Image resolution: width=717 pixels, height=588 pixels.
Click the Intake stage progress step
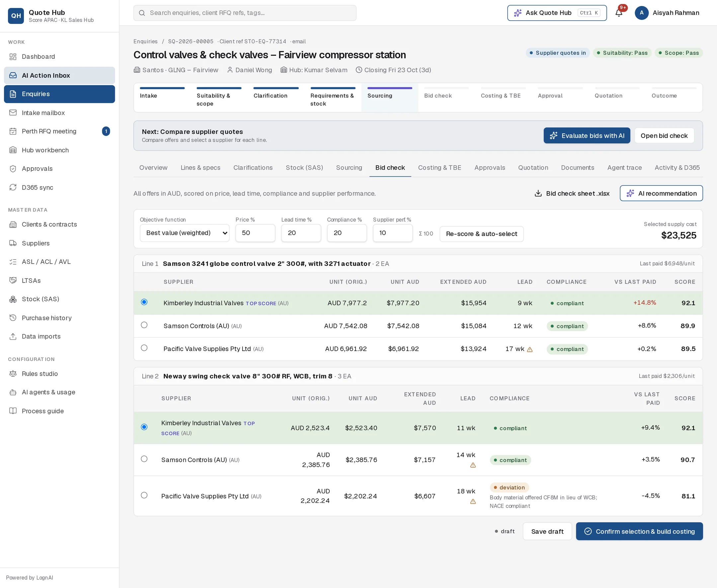(162, 98)
